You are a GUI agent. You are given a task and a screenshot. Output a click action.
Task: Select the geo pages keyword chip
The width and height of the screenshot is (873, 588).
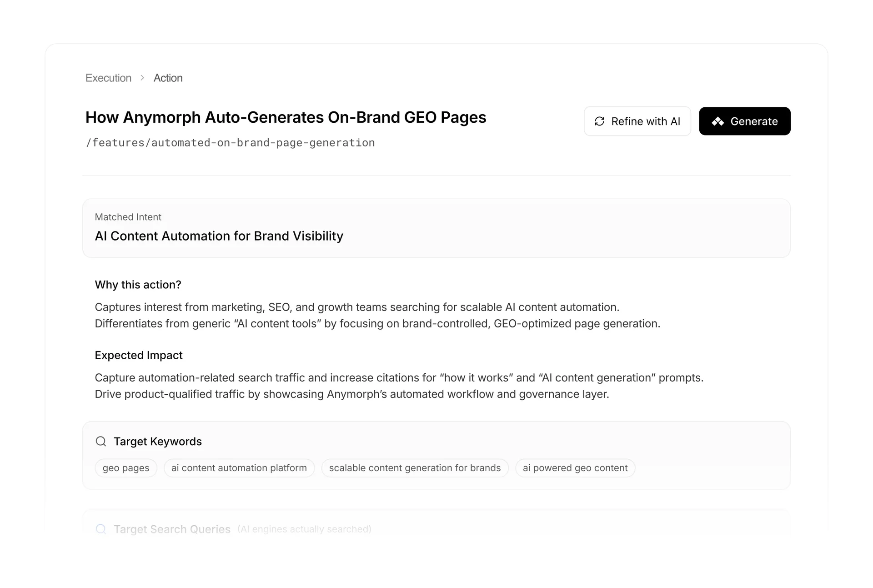[x=125, y=467]
